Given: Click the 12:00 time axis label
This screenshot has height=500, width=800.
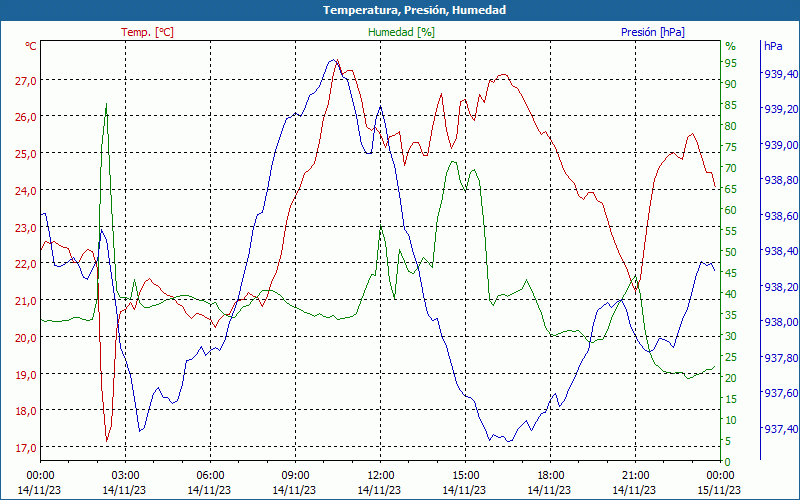Looking at the screenshot, I should pos(380,476).
